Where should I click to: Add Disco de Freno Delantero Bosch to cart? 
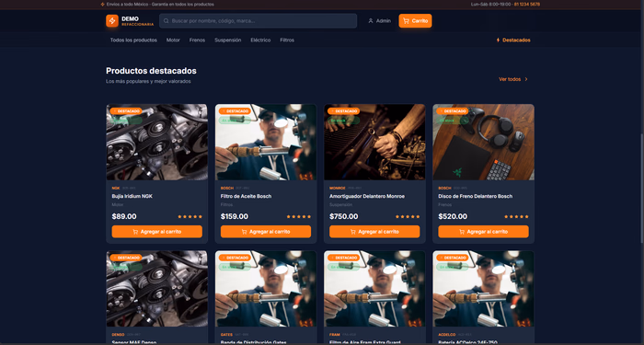click(x=483, y=232)
